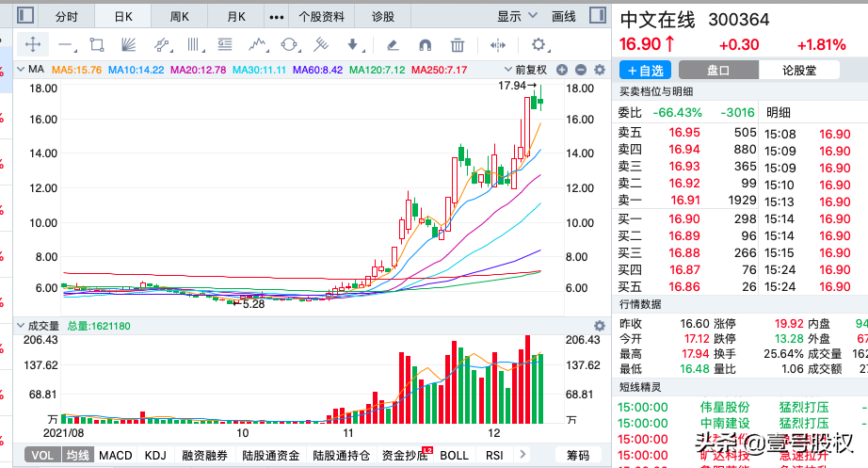Select the VOL indicator tab
This screenshot has height=468, width=868.
tap(42, 455)
